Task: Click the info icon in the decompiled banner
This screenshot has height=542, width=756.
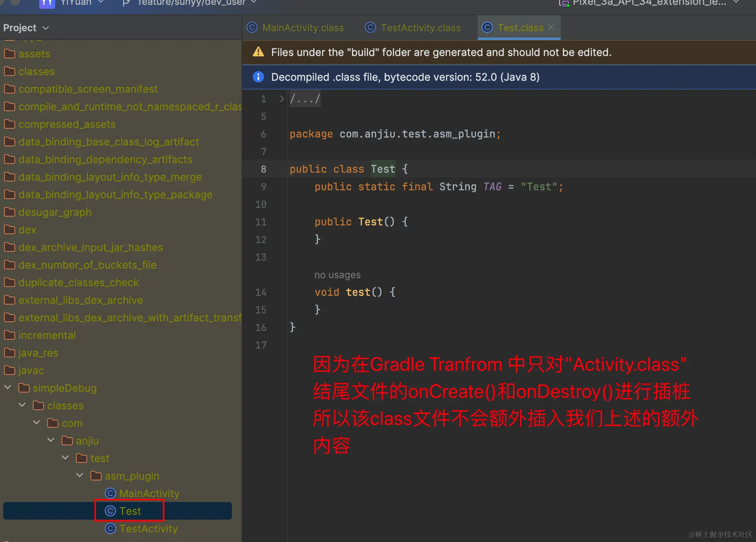Action: [x=258, y=77]
